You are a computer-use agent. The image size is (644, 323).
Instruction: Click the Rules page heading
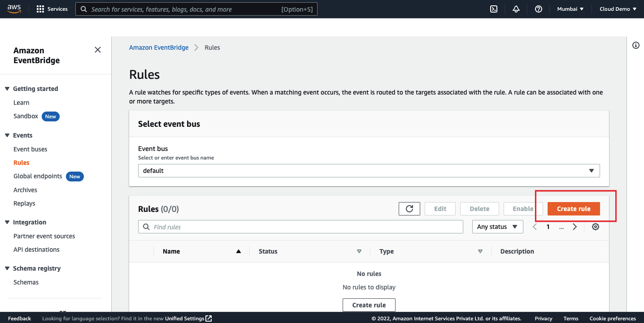click(144, 74)
